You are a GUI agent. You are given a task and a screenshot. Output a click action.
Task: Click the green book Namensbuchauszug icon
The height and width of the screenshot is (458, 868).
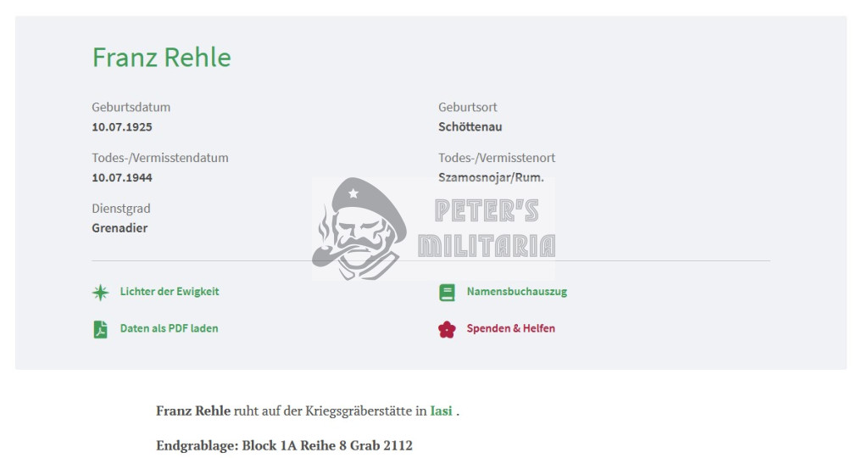447,293
